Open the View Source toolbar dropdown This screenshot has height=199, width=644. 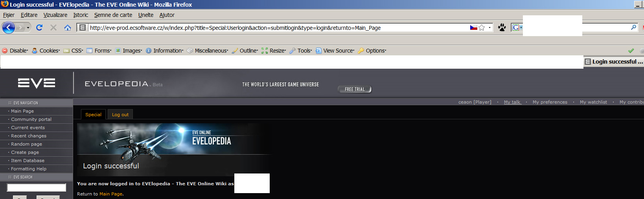tap(335, 51)
